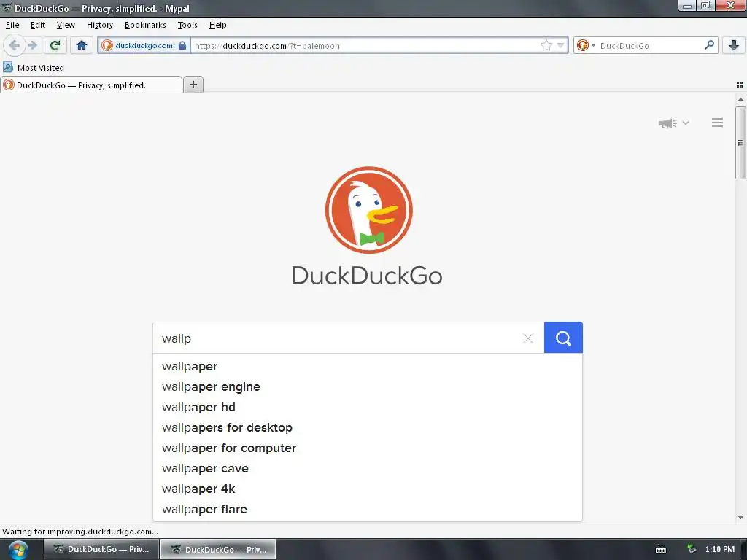Click the scrollbar up arrow
This screenshot has width=747, height=560.
click(740, 99)
